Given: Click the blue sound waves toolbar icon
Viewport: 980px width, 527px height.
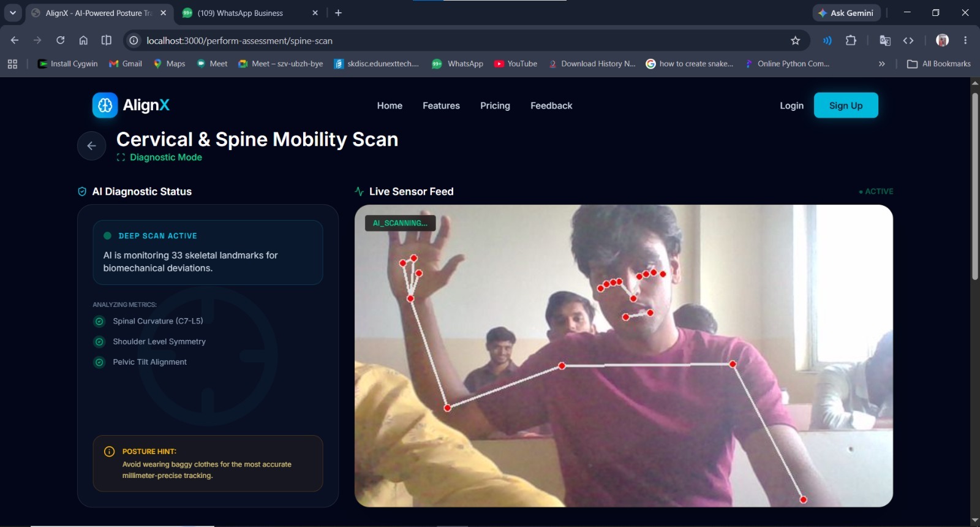Looking at the screenshot, I should [827, 40].
